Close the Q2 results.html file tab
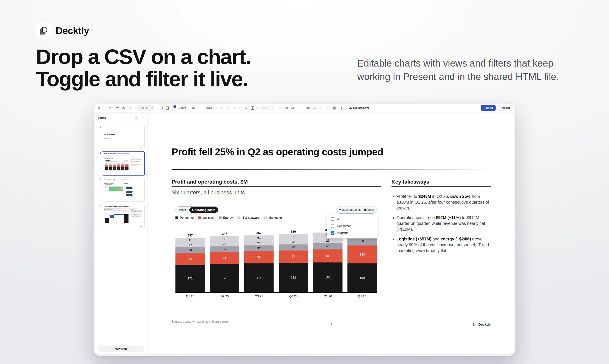The width and height of the screenshot is (609, 364). (x=374, y=108)
